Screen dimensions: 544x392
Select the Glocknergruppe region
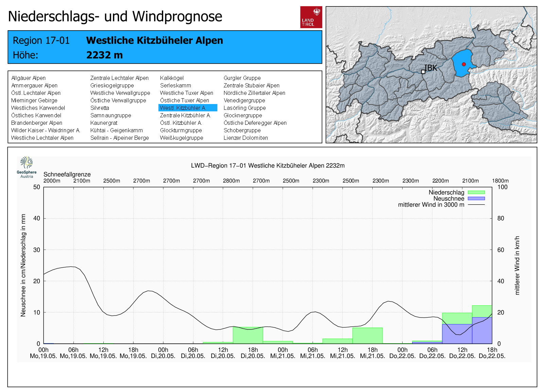coord(243,115)
